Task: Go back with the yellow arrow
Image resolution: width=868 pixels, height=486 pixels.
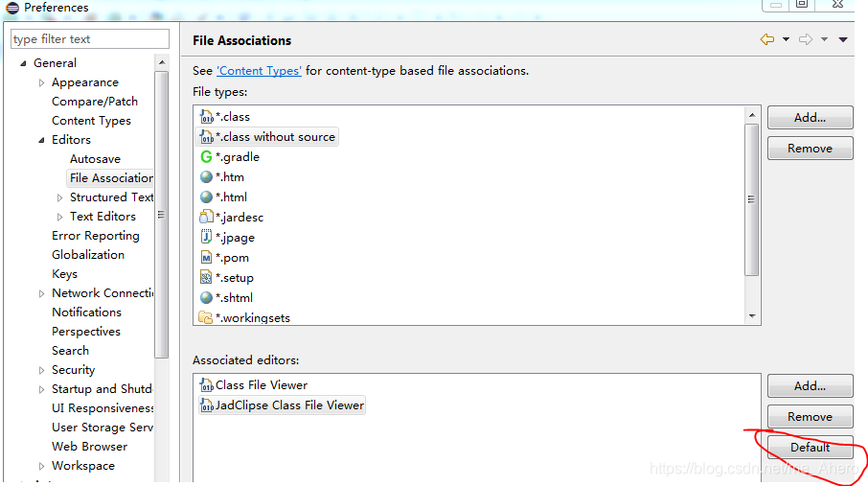Action: [x=767, y=39]
